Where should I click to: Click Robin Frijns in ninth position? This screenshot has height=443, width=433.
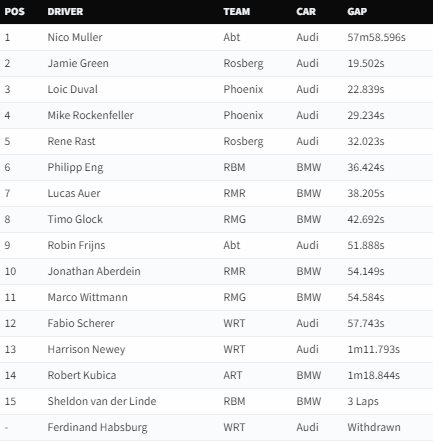click(76, 245)
